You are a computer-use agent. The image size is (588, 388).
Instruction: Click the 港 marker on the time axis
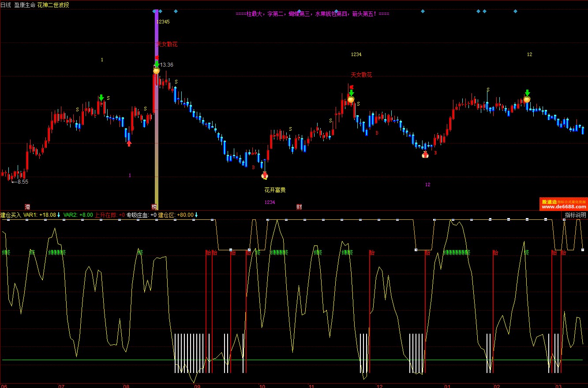tap(27, 207)
